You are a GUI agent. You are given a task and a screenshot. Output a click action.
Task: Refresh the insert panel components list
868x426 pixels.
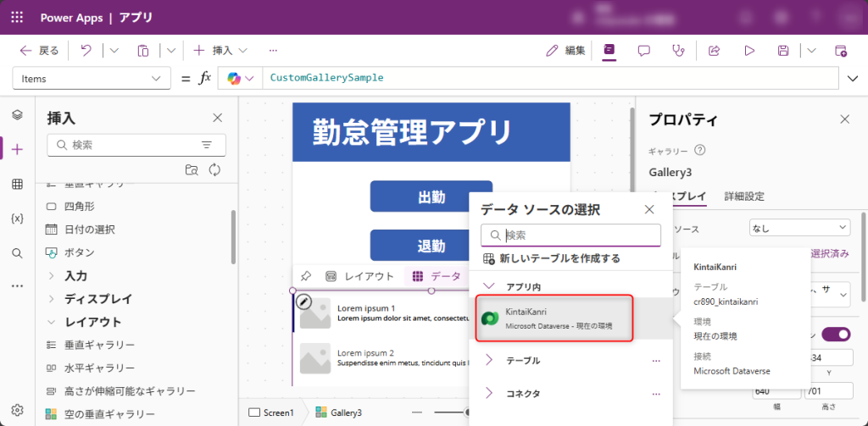(x=214, y=170)
